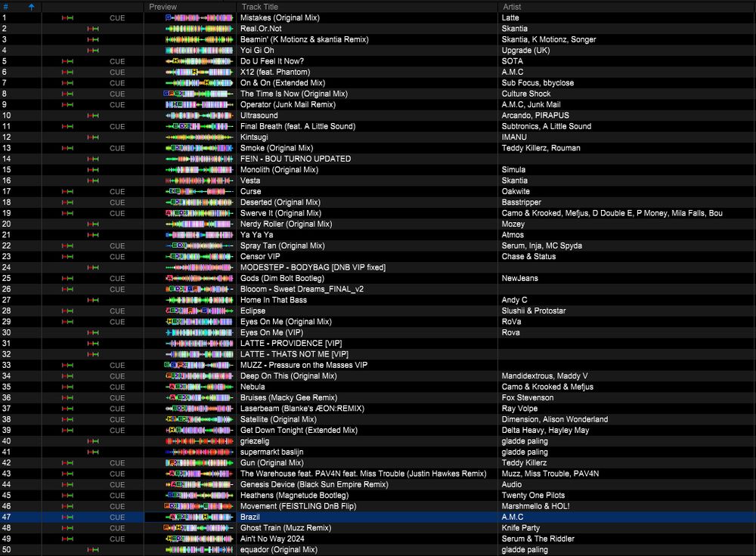Select the track MUZZ - Pressure on the Masses VIP
Viewport: 756px width, 556px height.
point(304,365)
